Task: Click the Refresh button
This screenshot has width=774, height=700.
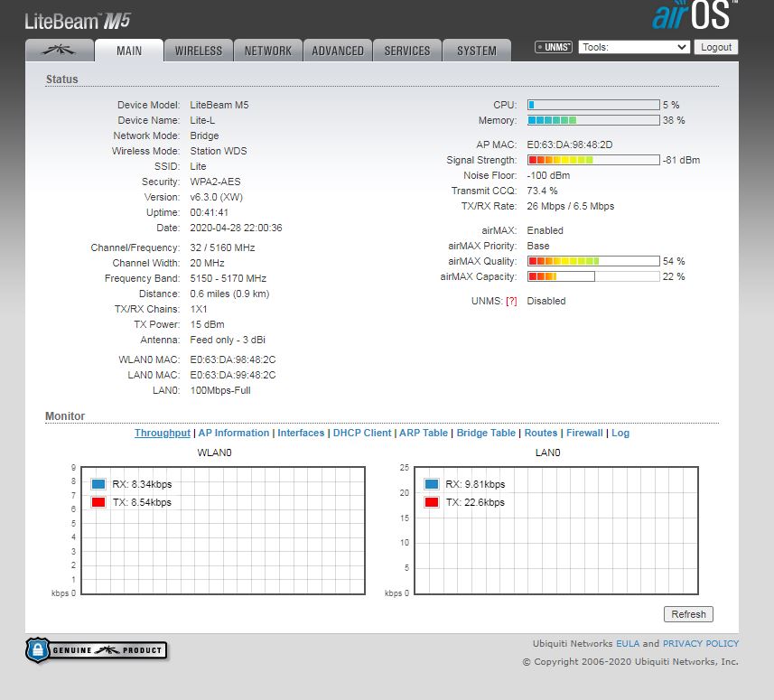Action: click(x=688, y=614)
